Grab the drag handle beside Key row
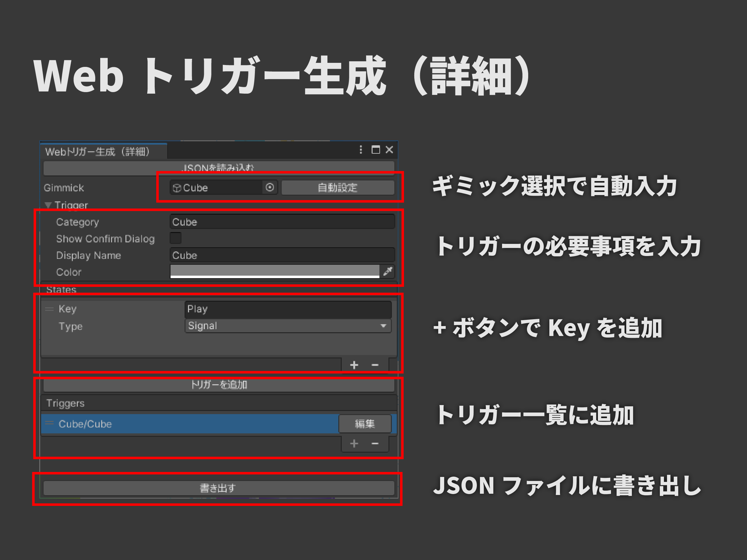This screenshot has height=560, width=747. coord(49,309)
